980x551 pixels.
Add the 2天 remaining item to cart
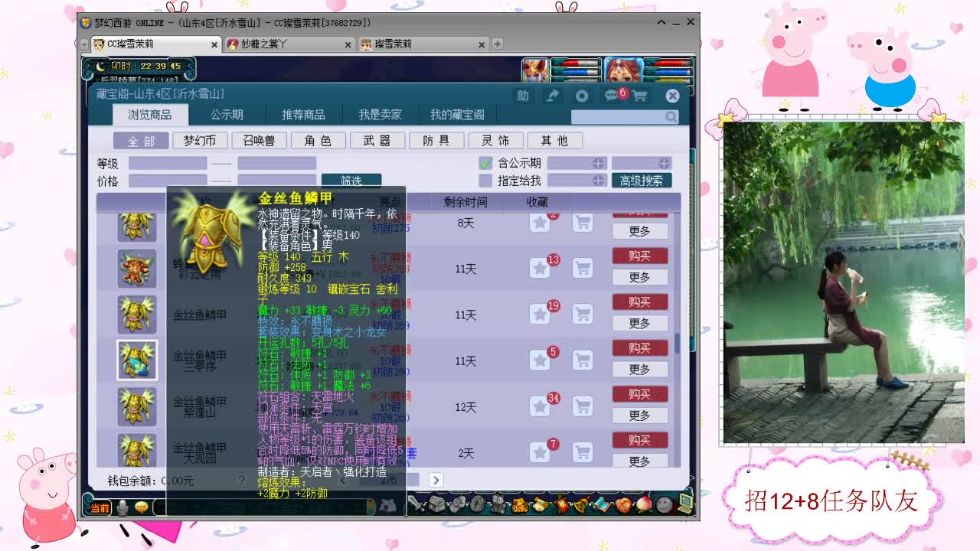(583, 452)
